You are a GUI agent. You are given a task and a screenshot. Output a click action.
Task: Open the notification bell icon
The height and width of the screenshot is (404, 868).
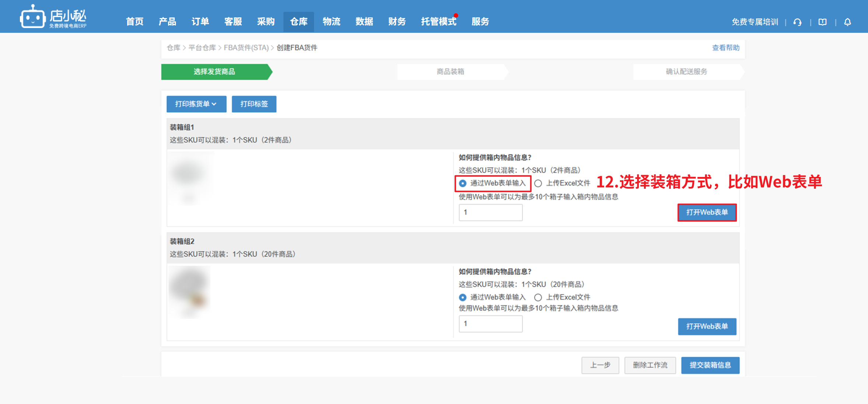(847, 22)
